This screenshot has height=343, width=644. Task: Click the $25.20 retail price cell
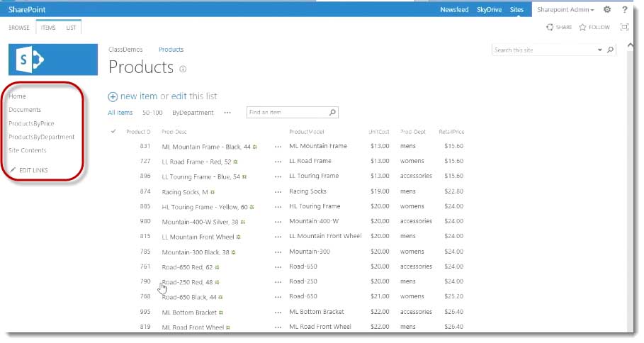tap(454, 297)
